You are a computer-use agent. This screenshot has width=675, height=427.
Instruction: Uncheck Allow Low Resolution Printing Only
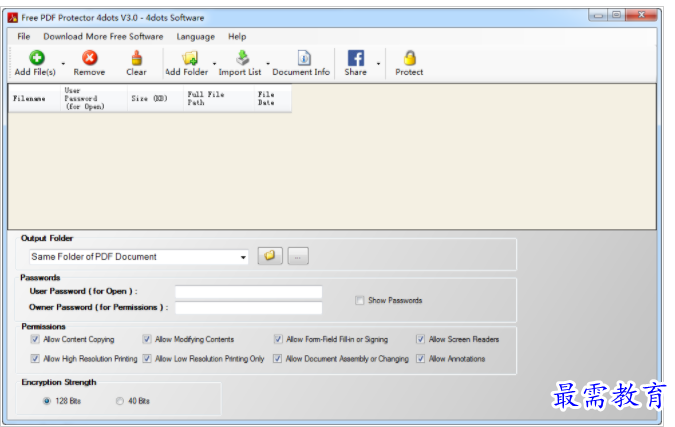tap(147, 358)
